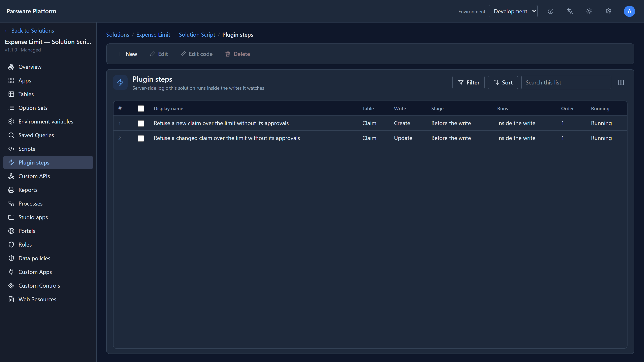Open Custom Controls section
Viewport: 644px width, 362px height.
point(48,286)
